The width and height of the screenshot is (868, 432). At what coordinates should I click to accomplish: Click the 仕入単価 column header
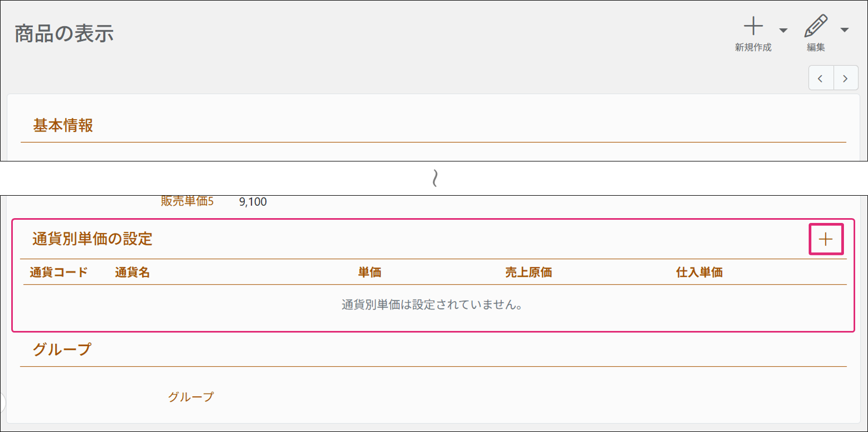pyautogui.click(x=699, y=273)
